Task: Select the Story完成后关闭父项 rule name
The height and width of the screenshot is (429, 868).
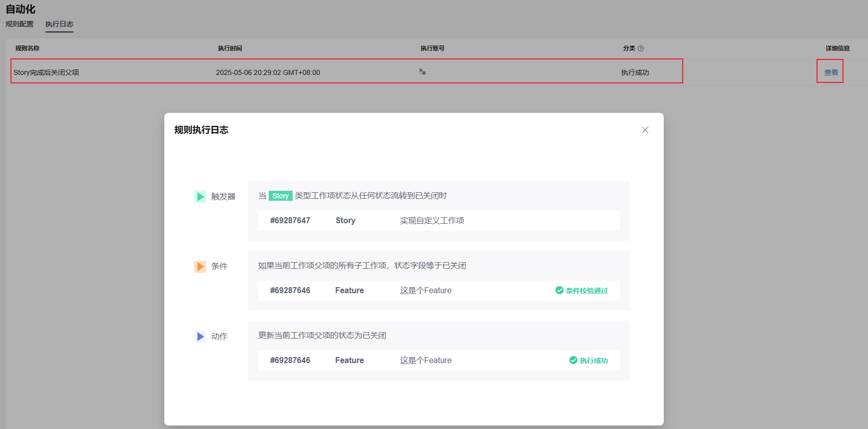Action: click(46, 72)
